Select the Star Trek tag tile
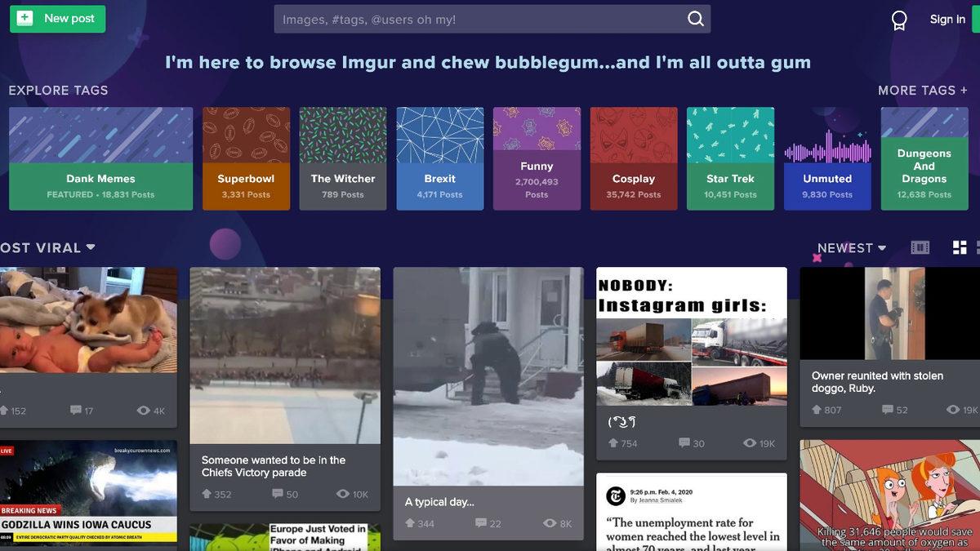Screen dimensions: 980x551 click(x=730, y=158)
